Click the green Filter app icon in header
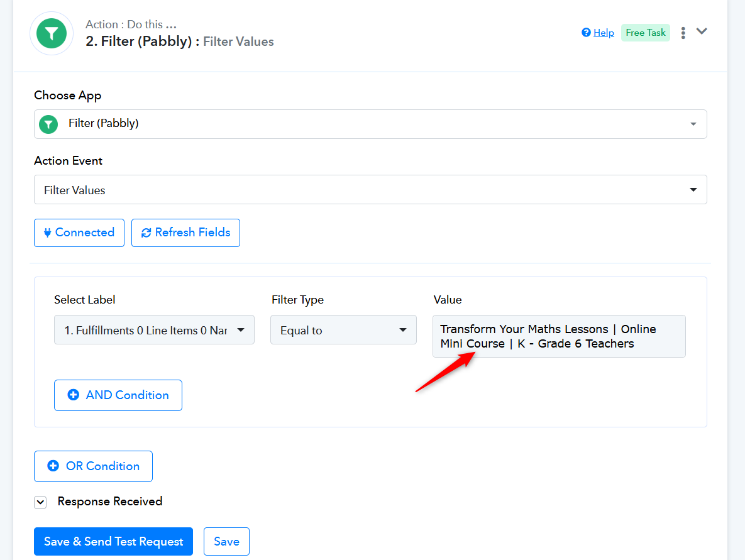The width and height of the screenshot is (745, 560). [52, 33]
